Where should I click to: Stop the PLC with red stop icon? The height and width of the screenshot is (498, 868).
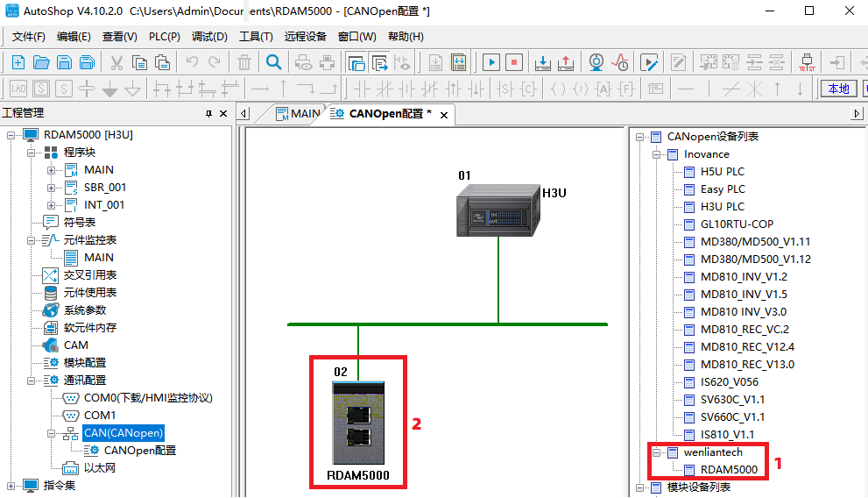514,62
